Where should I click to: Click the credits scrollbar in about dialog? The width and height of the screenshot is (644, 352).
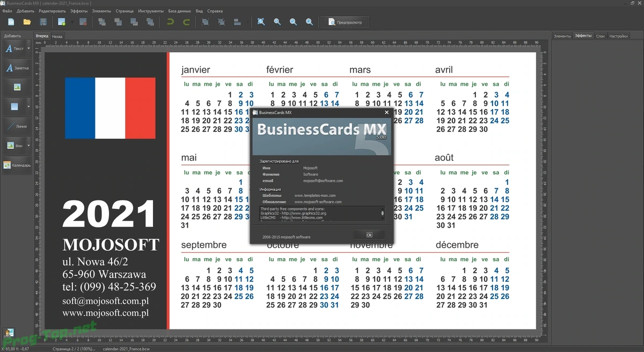[383, 214]
